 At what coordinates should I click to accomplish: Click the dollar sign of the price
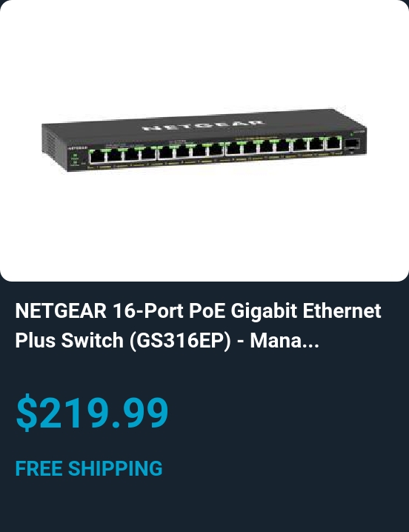click(27, 413)
